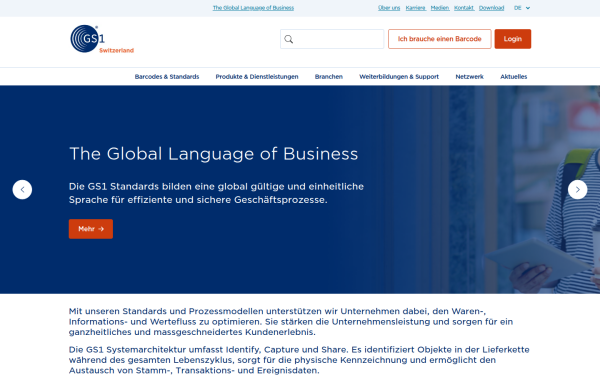Open Weiterbildungen & Support menu
600x375 pixels.
pos(399,77)
